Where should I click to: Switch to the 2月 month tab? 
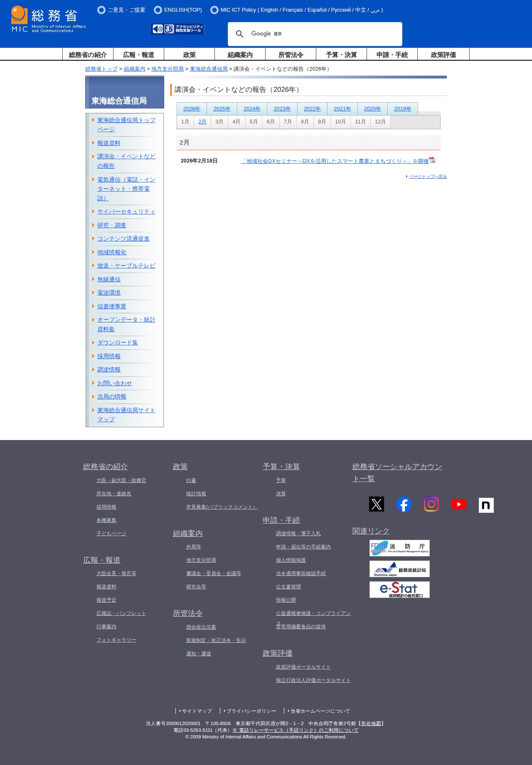(x=202, y=122)
